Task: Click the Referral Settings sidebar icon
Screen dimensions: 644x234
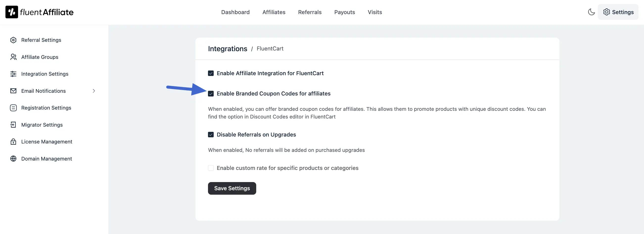Action: pyautogui.click(x=13, y=40)
